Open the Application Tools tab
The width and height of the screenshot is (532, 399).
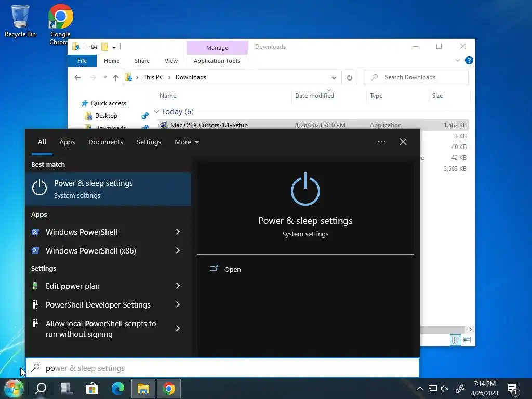(x=217, y=61)
